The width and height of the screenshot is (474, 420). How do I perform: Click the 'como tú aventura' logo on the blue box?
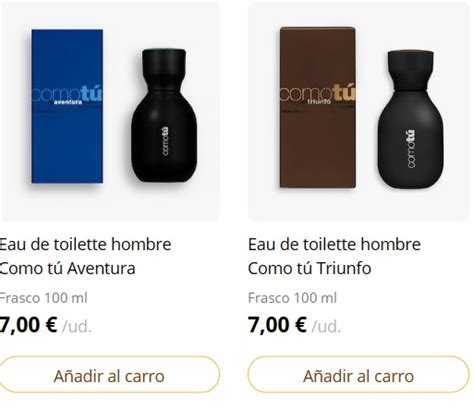[x=67, y=95]
